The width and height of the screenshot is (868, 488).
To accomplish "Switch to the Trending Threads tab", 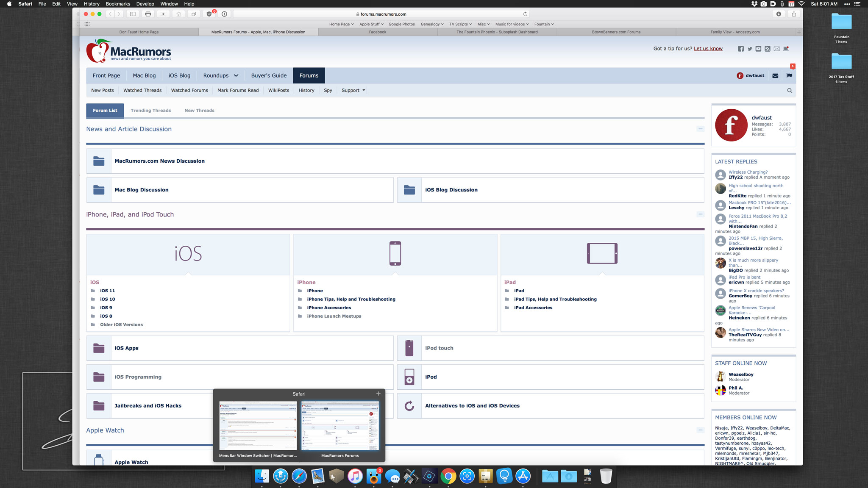I will (x=150, y=111).
